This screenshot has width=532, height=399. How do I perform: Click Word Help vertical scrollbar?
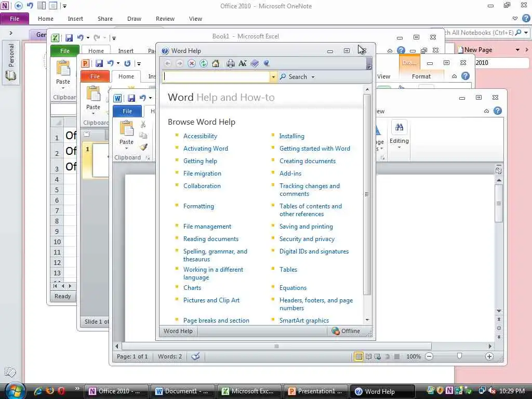pos(367,194)
